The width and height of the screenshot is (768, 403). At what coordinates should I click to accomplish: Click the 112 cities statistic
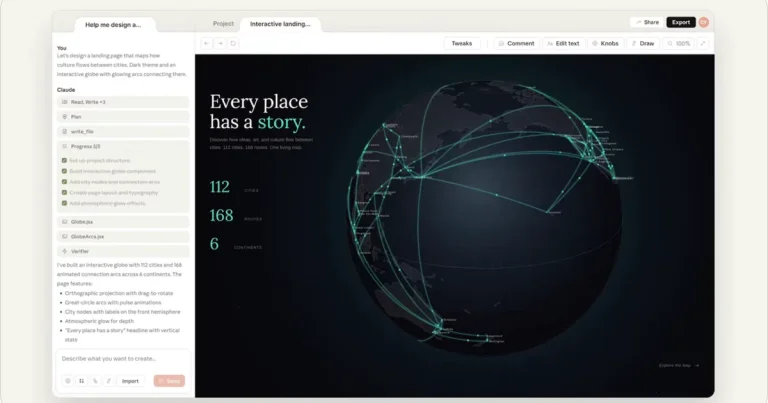(234, 187)
